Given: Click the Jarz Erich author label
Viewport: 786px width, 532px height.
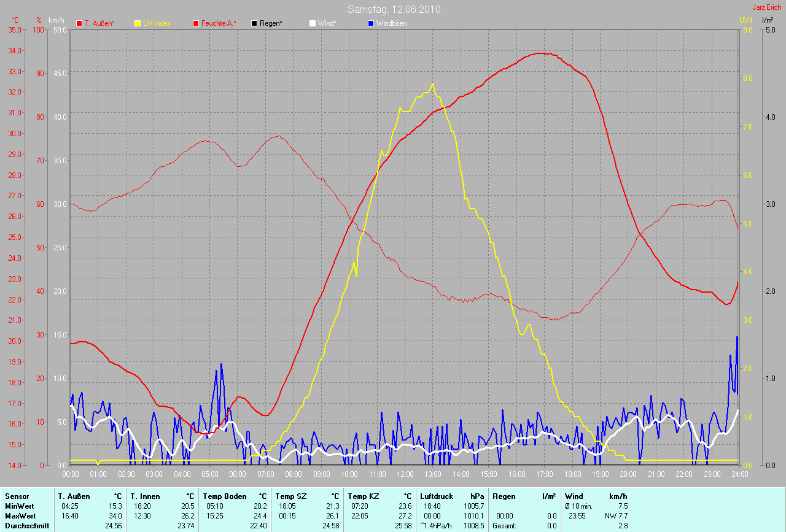Looking at the screenshot, I should pos(766,7).
